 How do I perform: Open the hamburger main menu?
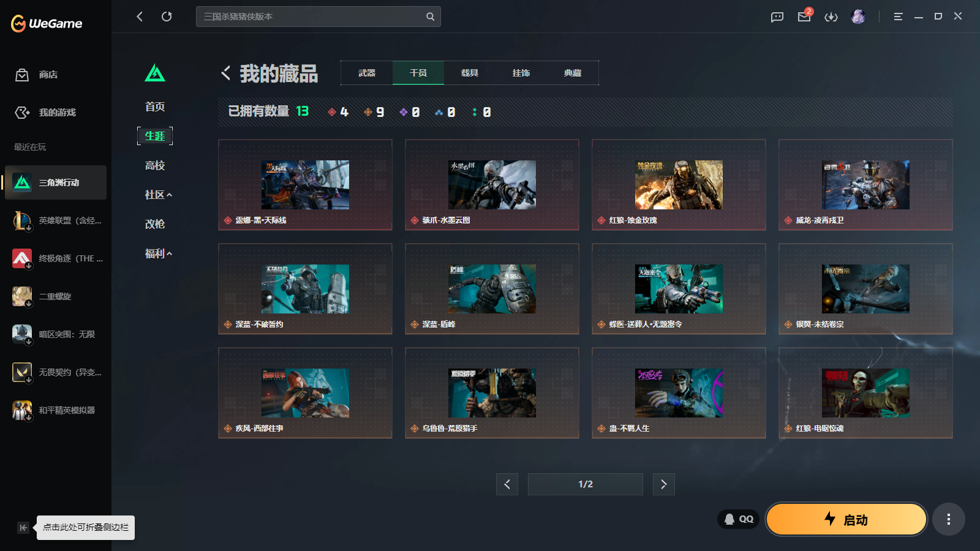(x=899, y=17)
